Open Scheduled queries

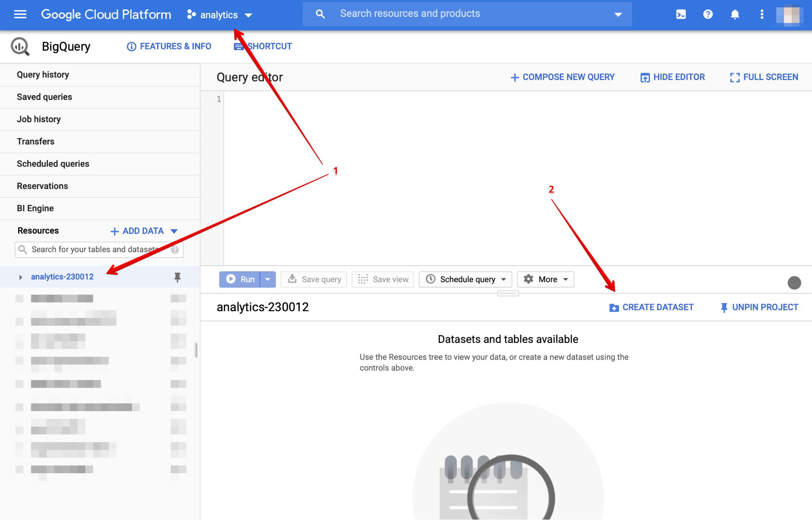tap(100, 164)
